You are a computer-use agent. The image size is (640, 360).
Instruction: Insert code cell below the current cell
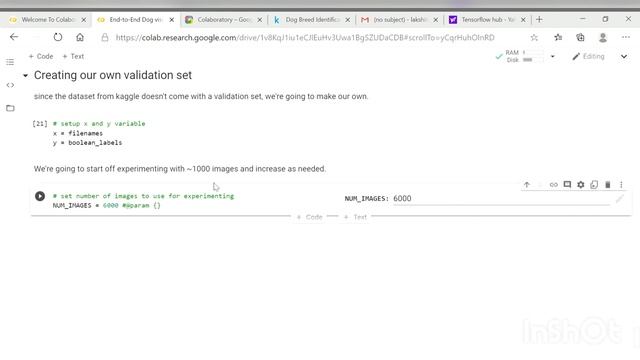310,217
